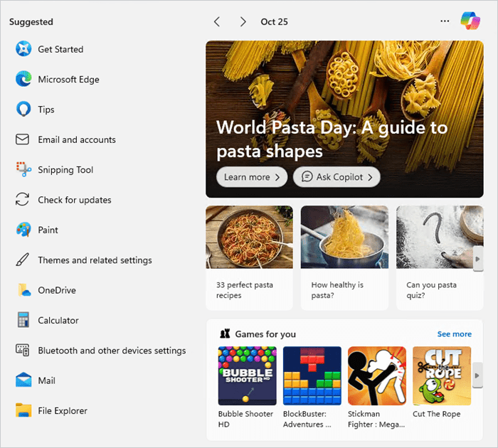Click the Bubble Shooter HD title text
The image size is (498, 448).
point(245,419)
